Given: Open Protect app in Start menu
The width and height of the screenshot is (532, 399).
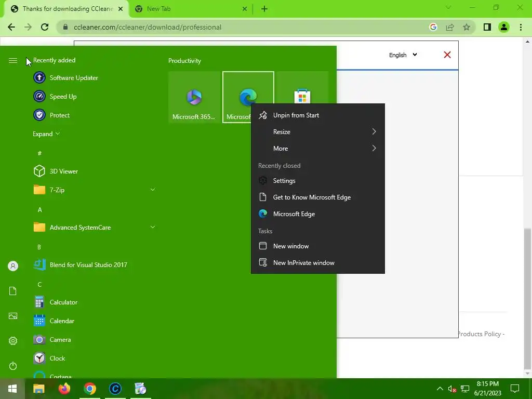Looking at the screenshot, I should point(94,115).
